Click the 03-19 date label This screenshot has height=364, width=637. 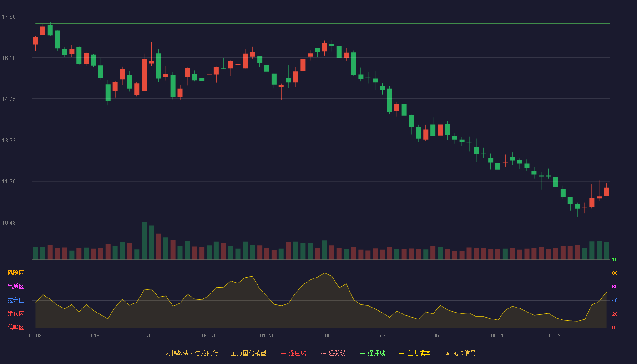pos(93,335)
